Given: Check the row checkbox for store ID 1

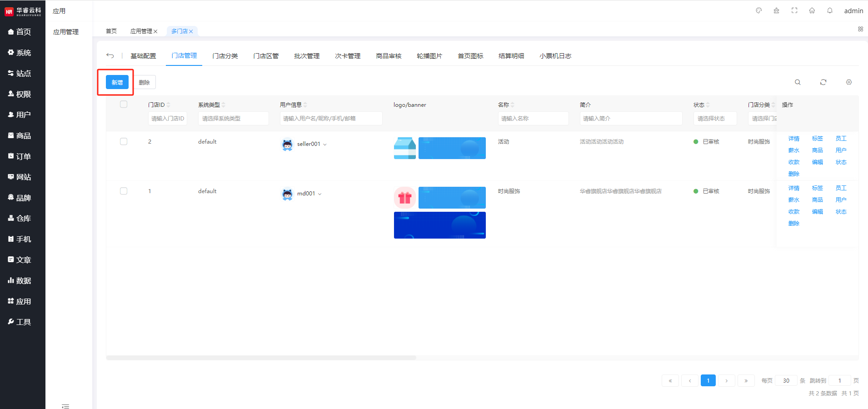Looking at the screenshot, I should 124,191.
